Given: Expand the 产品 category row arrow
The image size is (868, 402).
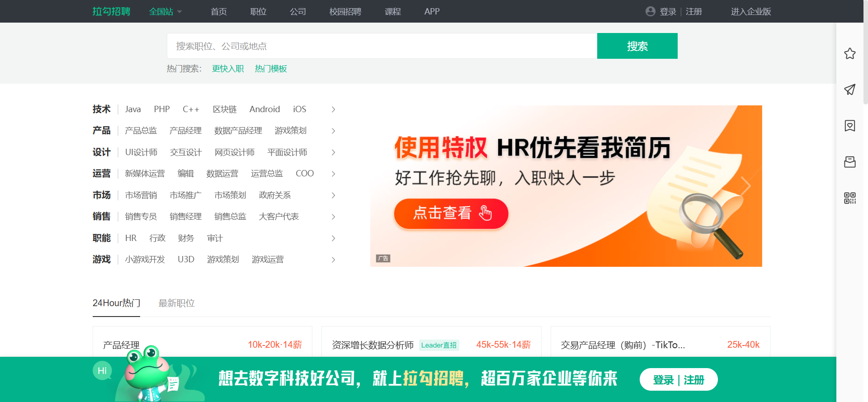Looking at the screenshot, I should tap(333, 131).
